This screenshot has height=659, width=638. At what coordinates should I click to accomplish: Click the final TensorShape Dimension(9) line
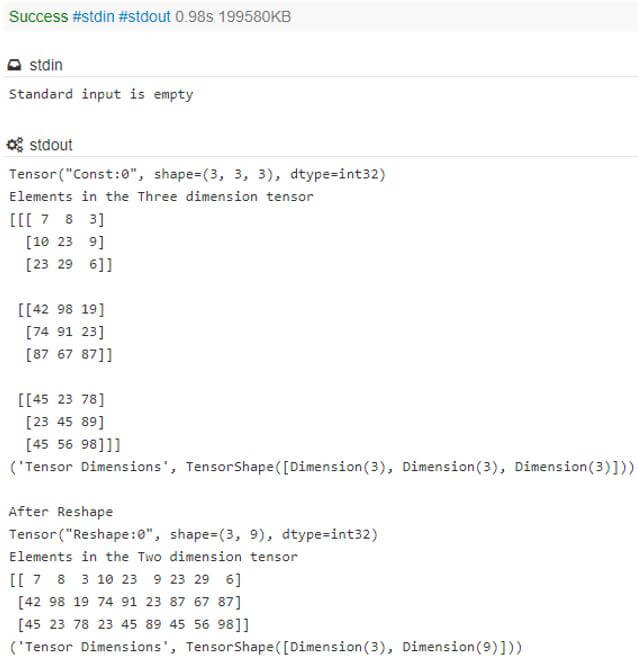pos(265,646)
